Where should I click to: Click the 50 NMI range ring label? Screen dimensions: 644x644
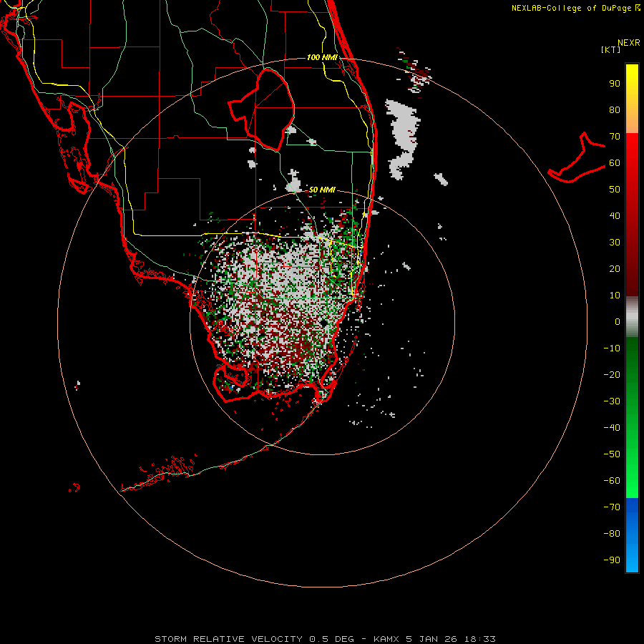[322, 190]
